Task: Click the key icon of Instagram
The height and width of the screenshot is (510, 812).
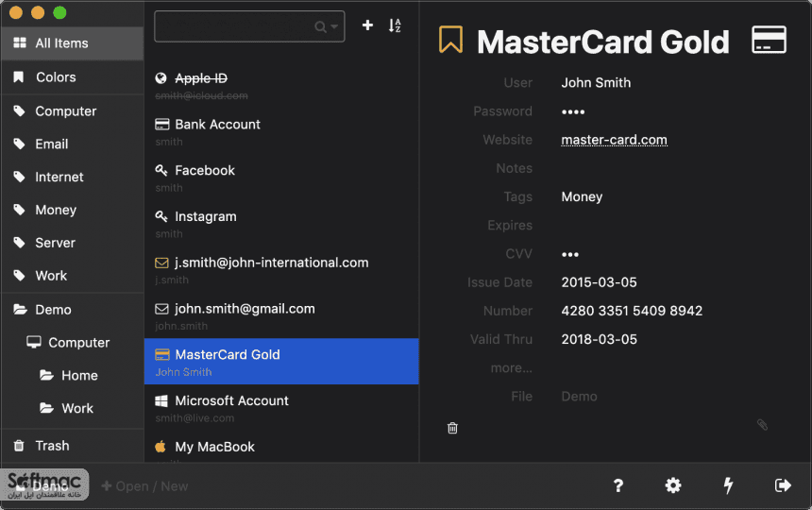Action: [161, 216]
